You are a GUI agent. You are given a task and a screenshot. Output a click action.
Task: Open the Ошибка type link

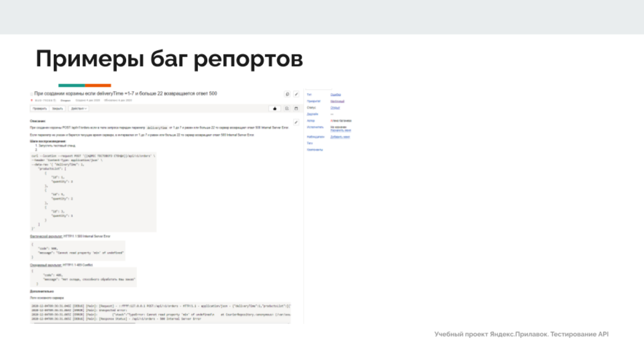point(335,94)
